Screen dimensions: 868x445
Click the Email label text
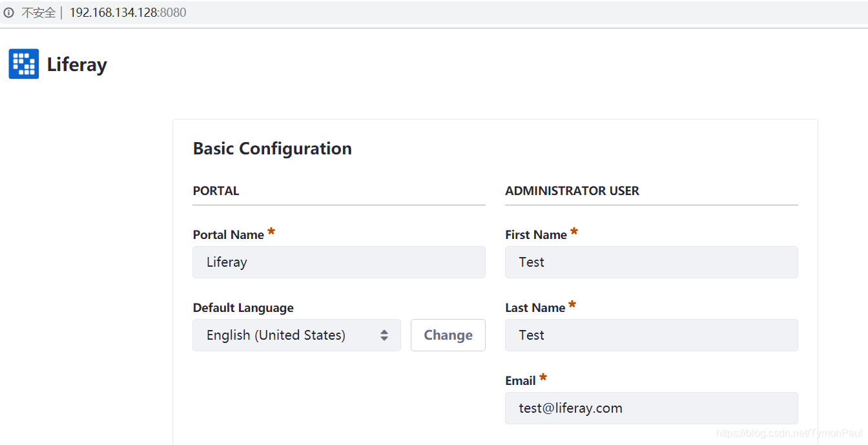(x=521, y=381)
